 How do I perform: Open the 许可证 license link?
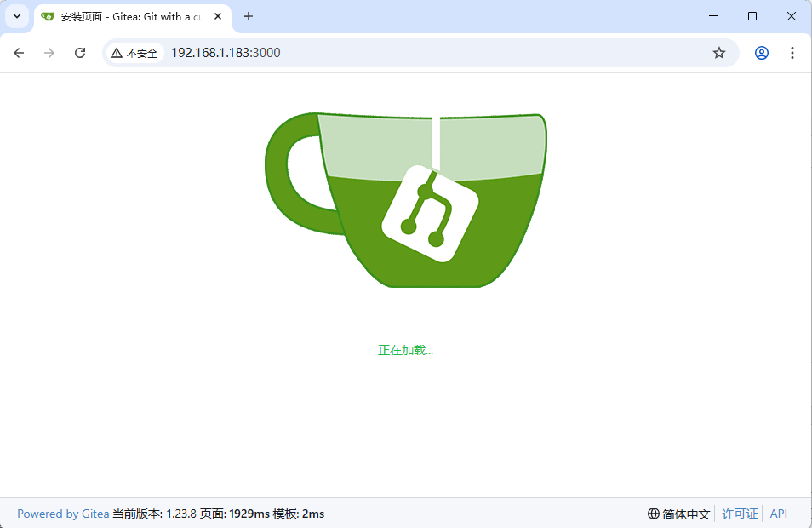[740, 514]
